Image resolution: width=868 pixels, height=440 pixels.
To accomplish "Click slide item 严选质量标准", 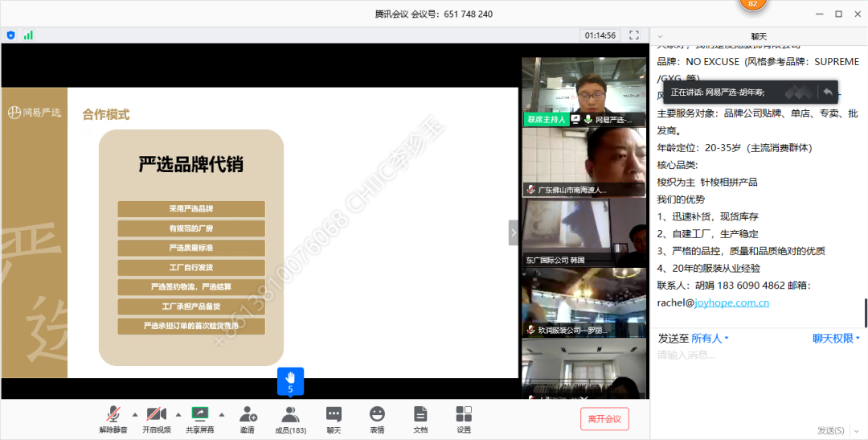I will click(191, 248).
